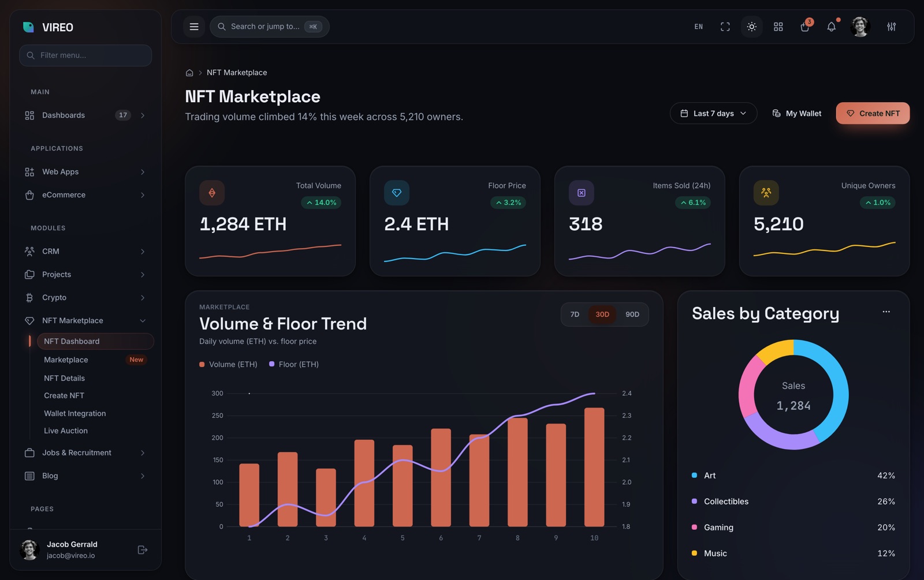Toggle the light/dark theme sun icon
Screen dimensions: 924x580
pyautogui.click(x=752, y=27)
